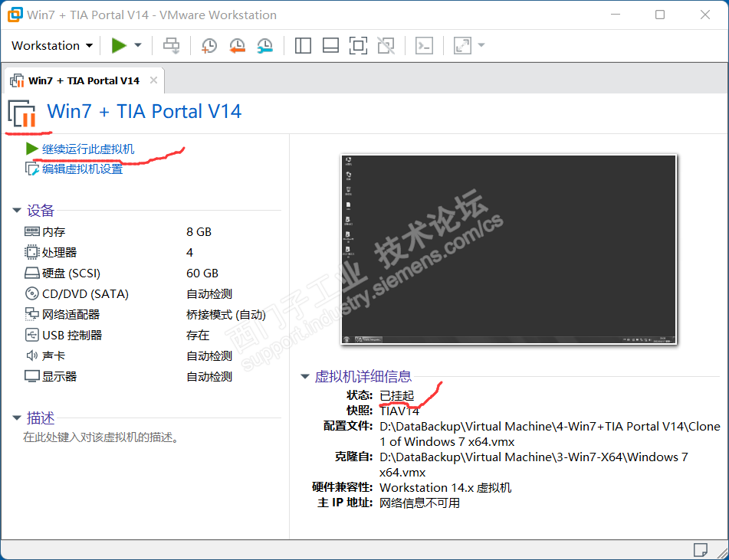Maximize the VMware Workstation window
Viewport: 729px width, 560px height.
[660, 15]
